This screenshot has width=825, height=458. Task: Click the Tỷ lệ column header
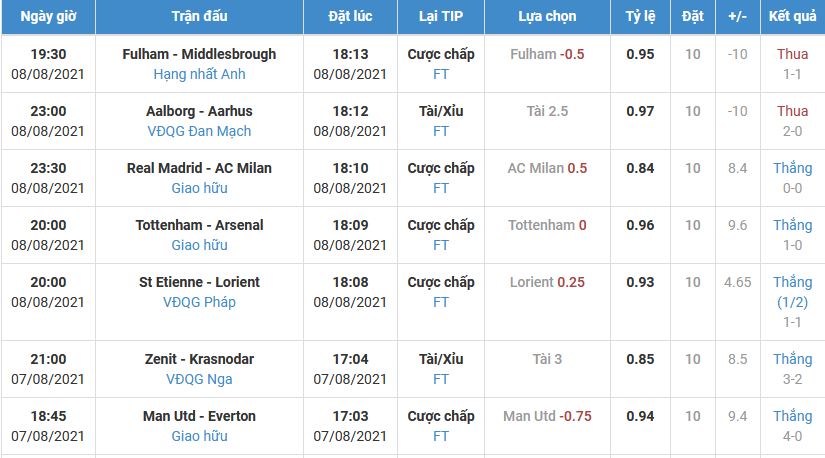pos(640,18)
